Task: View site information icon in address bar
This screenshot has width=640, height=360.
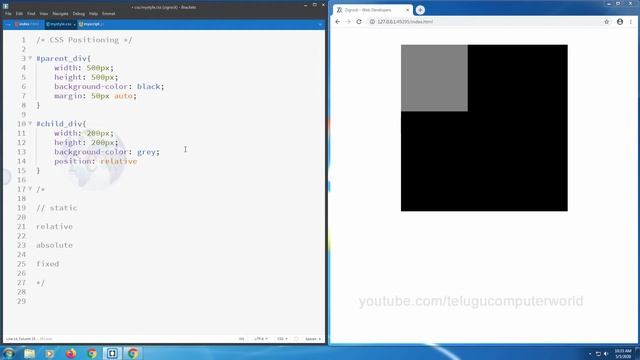Action: pyautogui.click(x=372, y=22)
